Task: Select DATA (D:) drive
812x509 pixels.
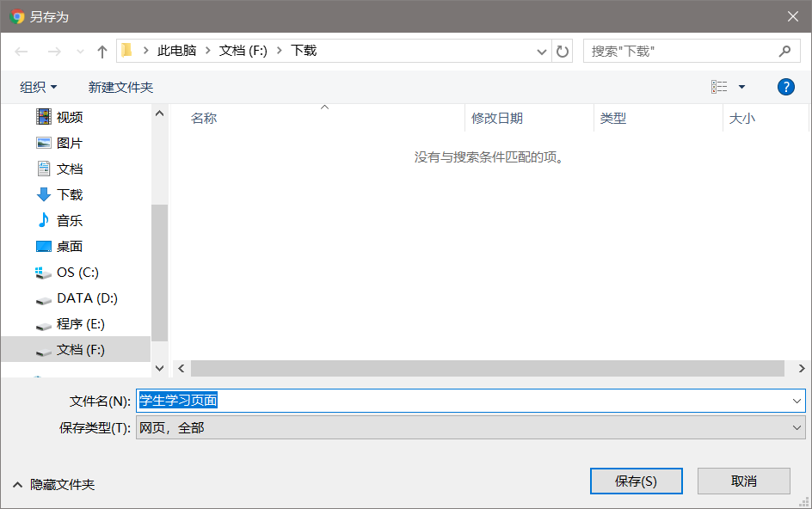Action: click(x=87, y=298)
